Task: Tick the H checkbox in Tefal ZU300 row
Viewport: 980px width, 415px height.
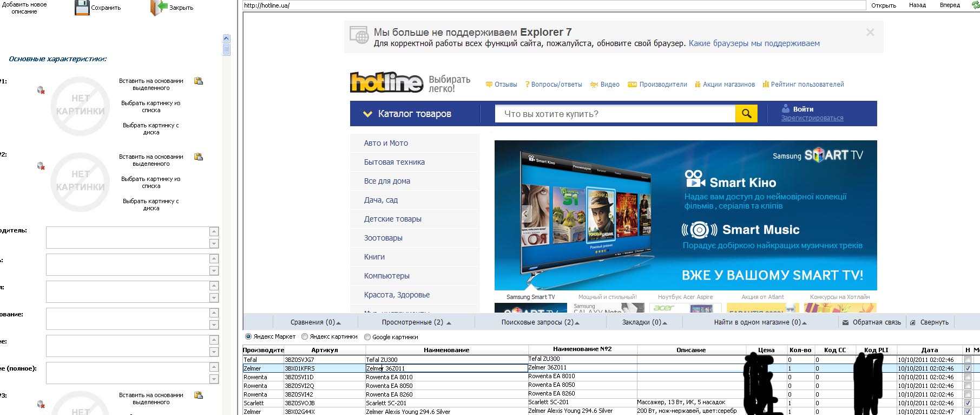Action: 968,360
